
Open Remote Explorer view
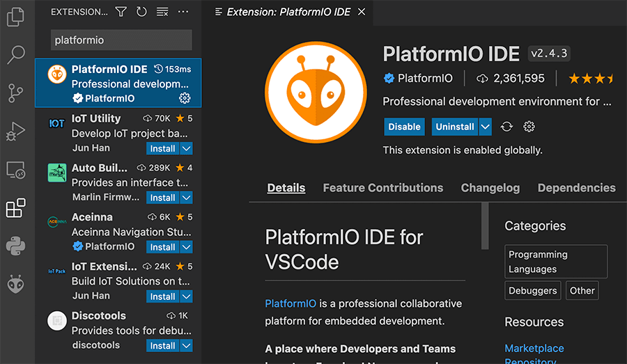pyautogui.click(x=15, y=170)
